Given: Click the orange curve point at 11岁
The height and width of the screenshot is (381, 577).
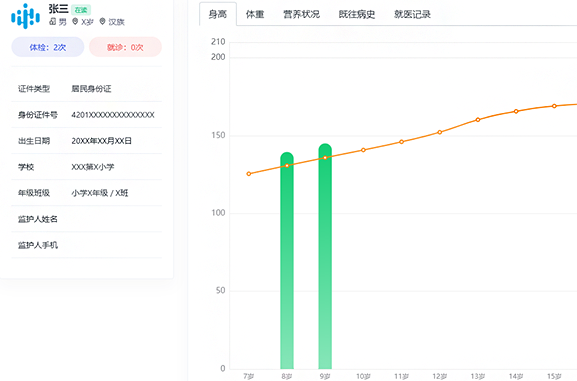Looking at the screenshot, I should 401,142.
